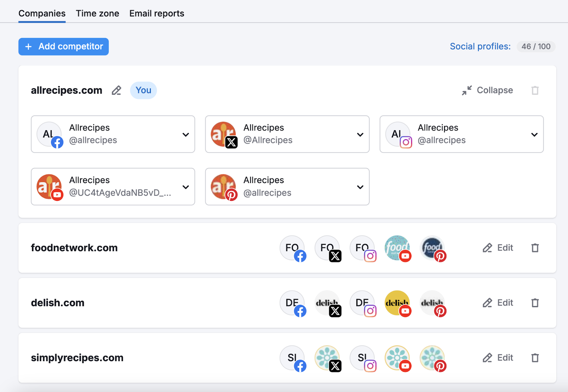Click the 46 / 100 profiles counter
The width and height of the screenshot is (568, 392).
point(536,46)
